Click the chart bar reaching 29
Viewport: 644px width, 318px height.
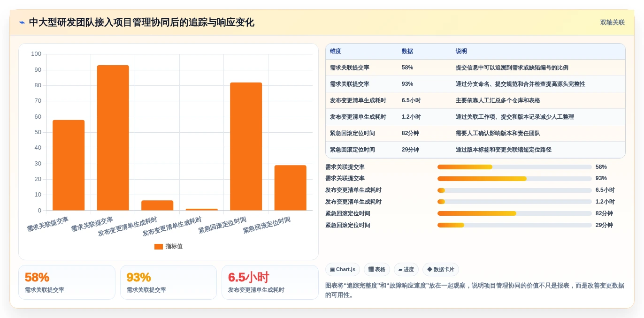(x=290, y=188)
